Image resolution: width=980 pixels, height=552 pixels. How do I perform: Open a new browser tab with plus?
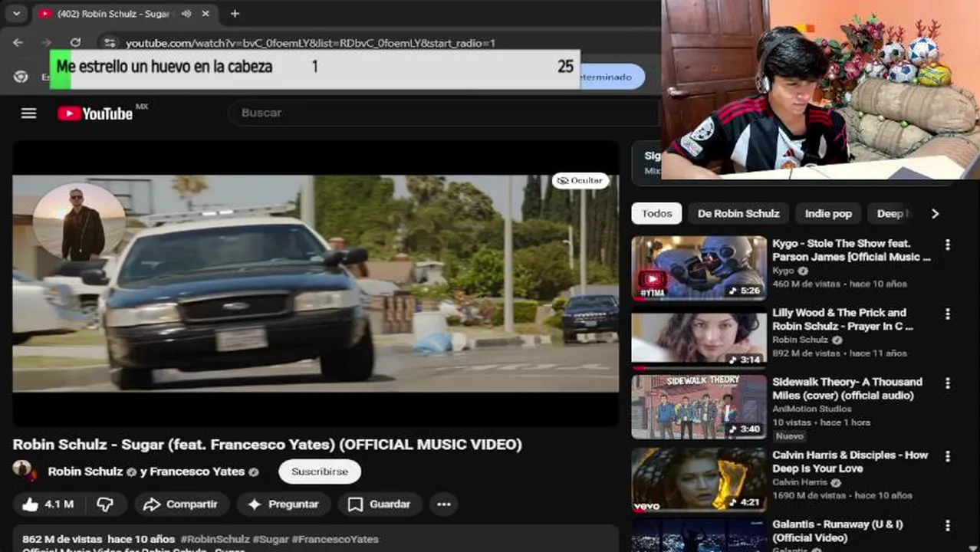tap(235, 14)
